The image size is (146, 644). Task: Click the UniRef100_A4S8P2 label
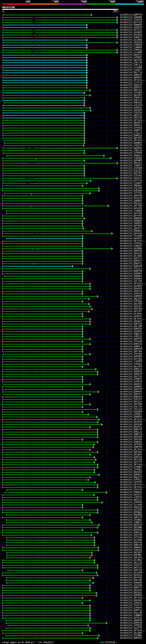[x=131, y=239]
